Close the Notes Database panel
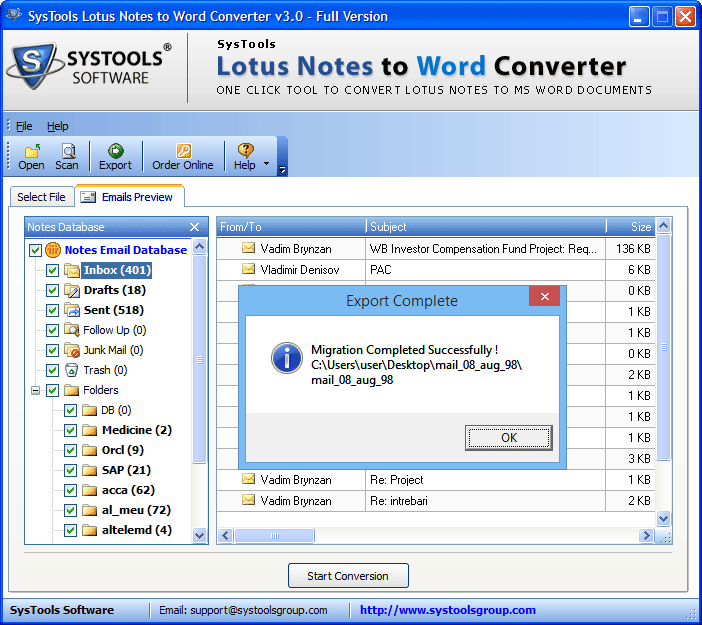The width and height of the screenshot is (702, 625). (x=194, y=227)
